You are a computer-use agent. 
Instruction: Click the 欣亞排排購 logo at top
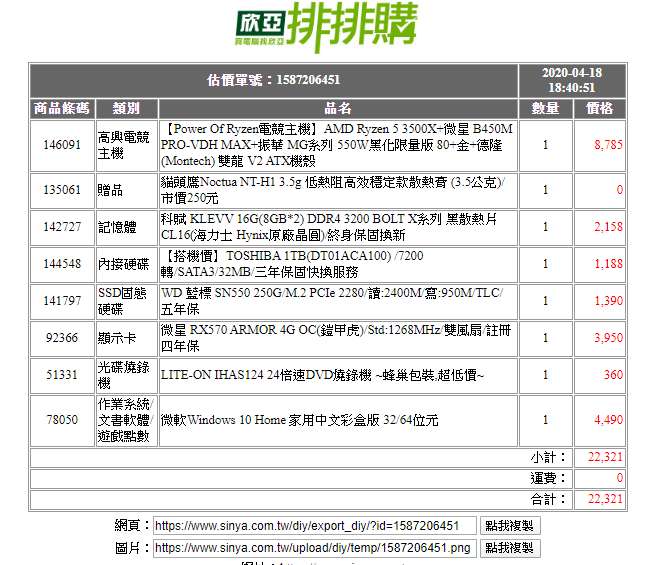click(x=326, y=27)
